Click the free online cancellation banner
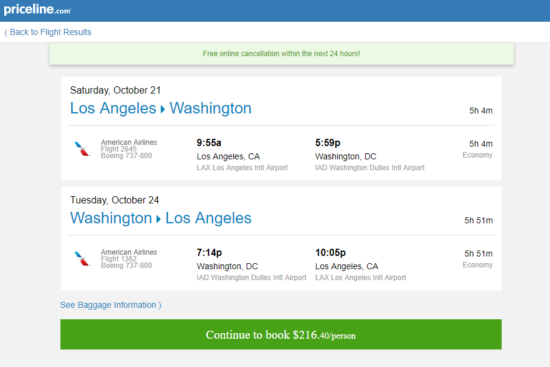This screenshot has height=367, width=550. click(281, 54)
